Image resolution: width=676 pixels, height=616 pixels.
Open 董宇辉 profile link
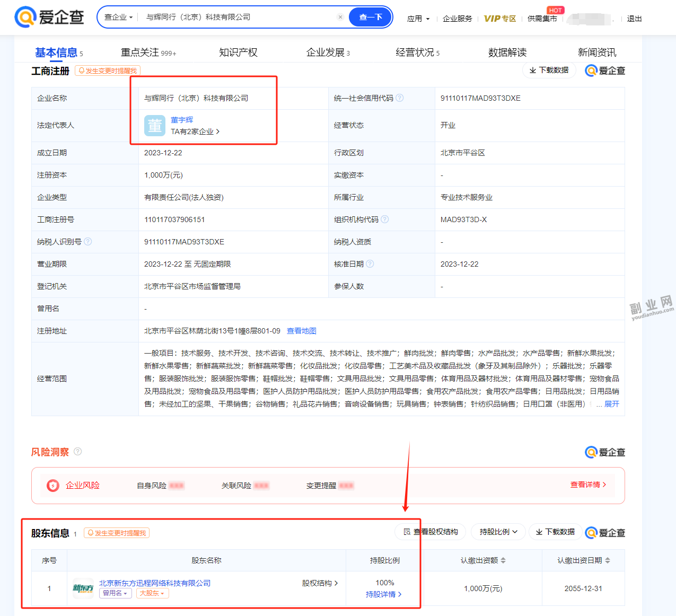(x=182, y=120)
